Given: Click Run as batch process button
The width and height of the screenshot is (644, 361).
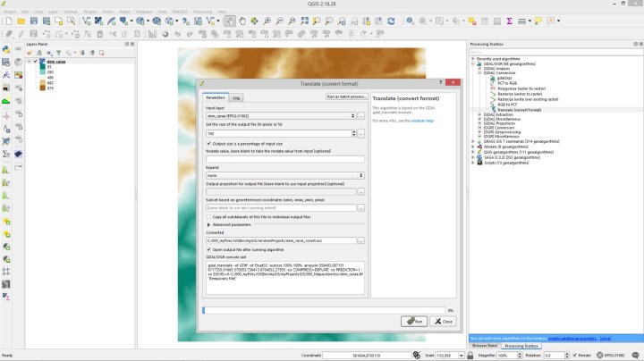Looking at the screenshot, I should point(346,96).
